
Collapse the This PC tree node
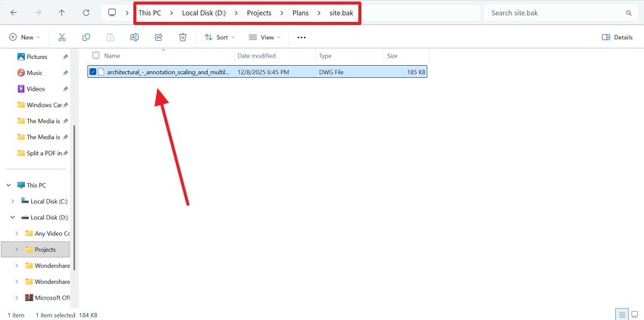coord(8,185)
